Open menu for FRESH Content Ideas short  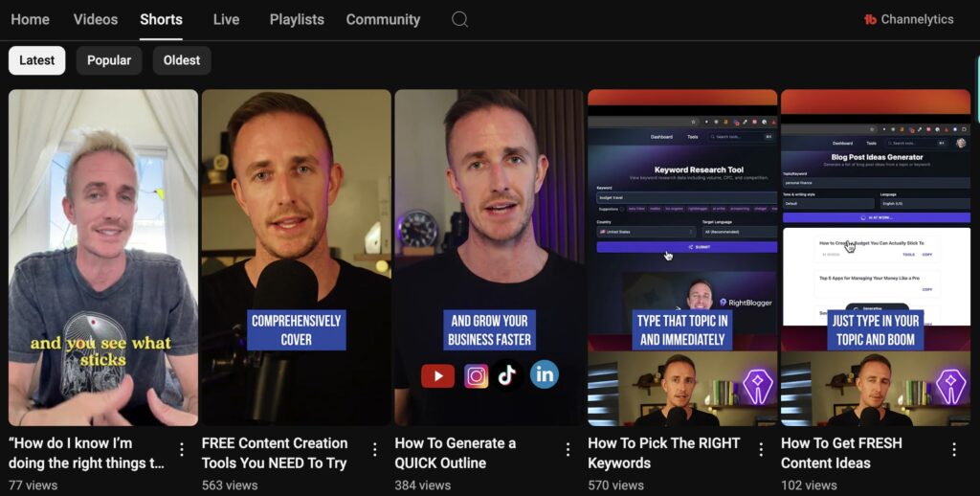[x=954, y=449]
